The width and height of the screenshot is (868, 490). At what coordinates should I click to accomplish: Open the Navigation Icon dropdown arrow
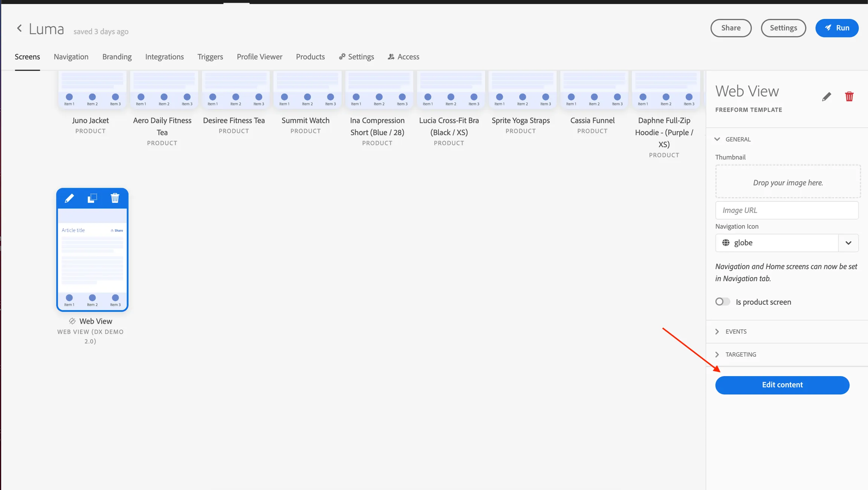coord(848,243)
